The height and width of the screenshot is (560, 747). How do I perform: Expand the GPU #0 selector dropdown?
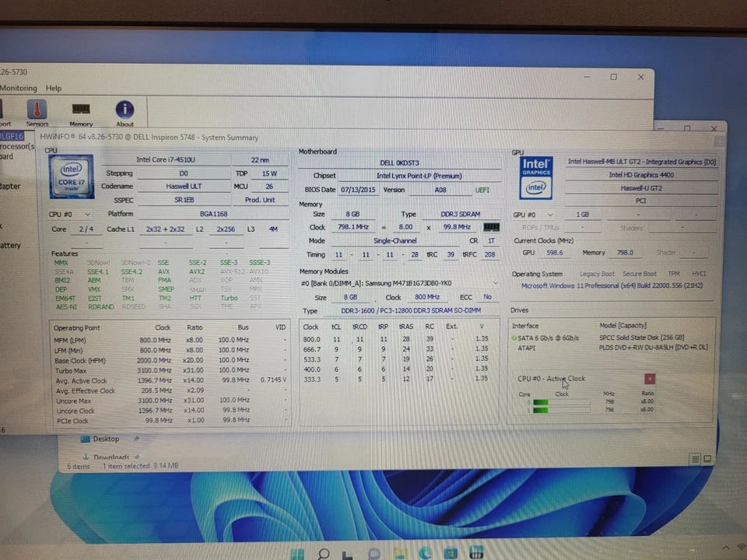(550, 215)
